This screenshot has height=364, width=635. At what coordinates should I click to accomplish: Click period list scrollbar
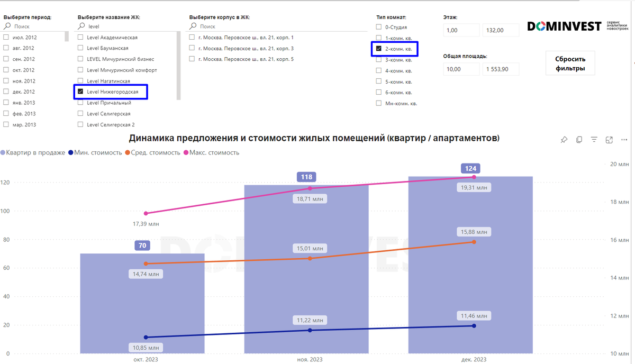(67, 37)
